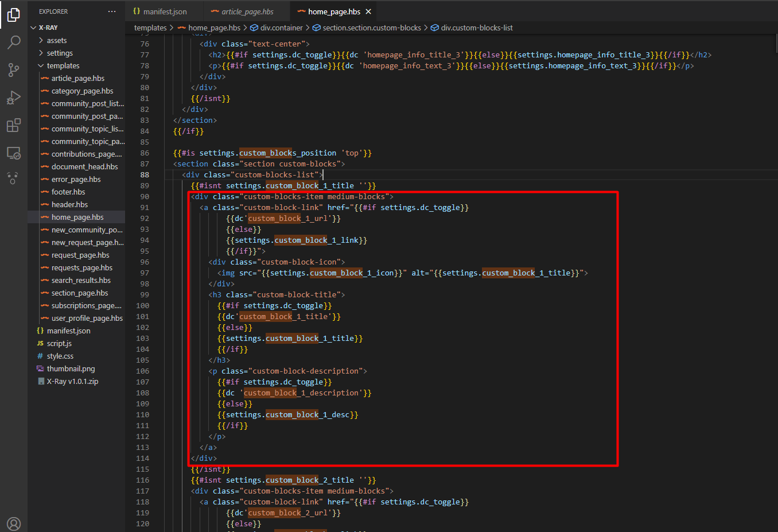Open the Search view icon

(13, 42)
